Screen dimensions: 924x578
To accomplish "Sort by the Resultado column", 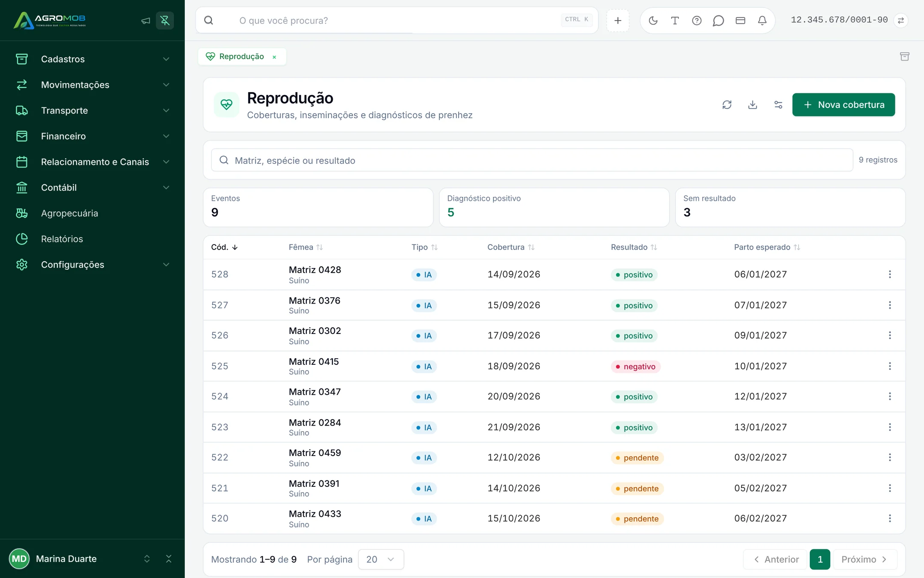I will coord(634,247).
